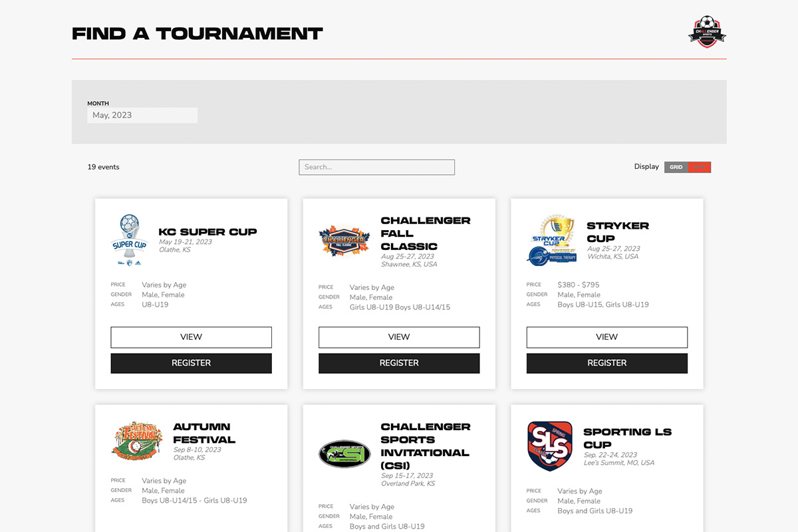Image resolution: width=798 pixels, height=532 pixels.
Task: Click the tournament search field
Action: coord(377,167)
